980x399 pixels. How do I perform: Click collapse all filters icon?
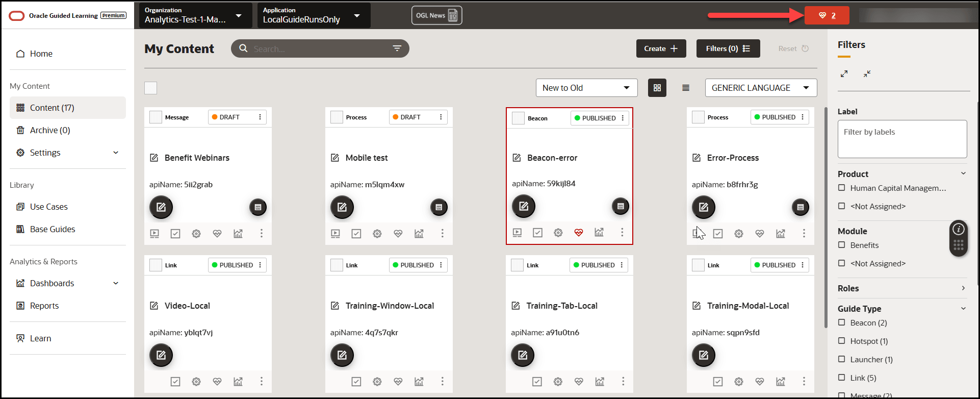pyautogui.click(x=867, y=73)
